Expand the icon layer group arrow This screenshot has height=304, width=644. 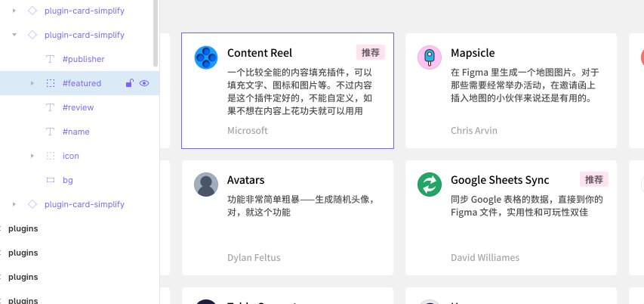[x=32, y=156]
